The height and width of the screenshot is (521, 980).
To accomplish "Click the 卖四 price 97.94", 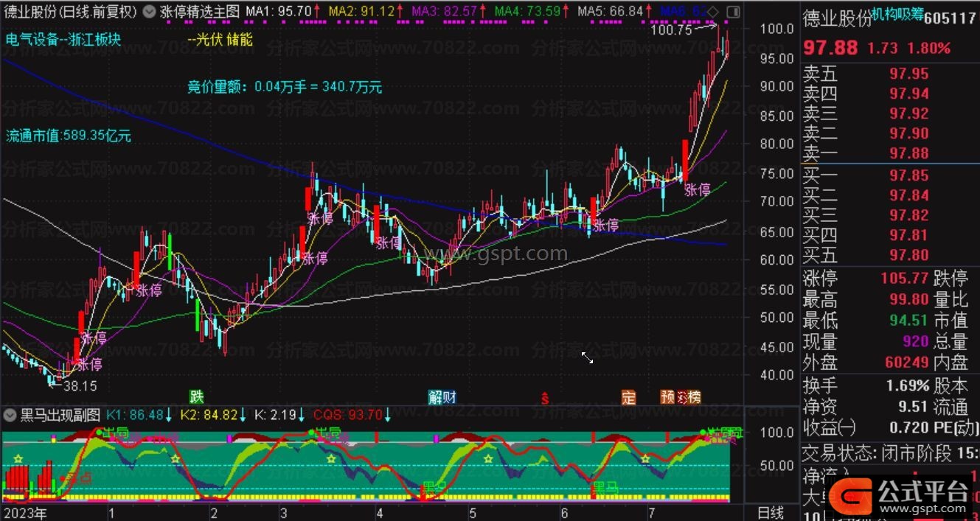I will point(908,94).
